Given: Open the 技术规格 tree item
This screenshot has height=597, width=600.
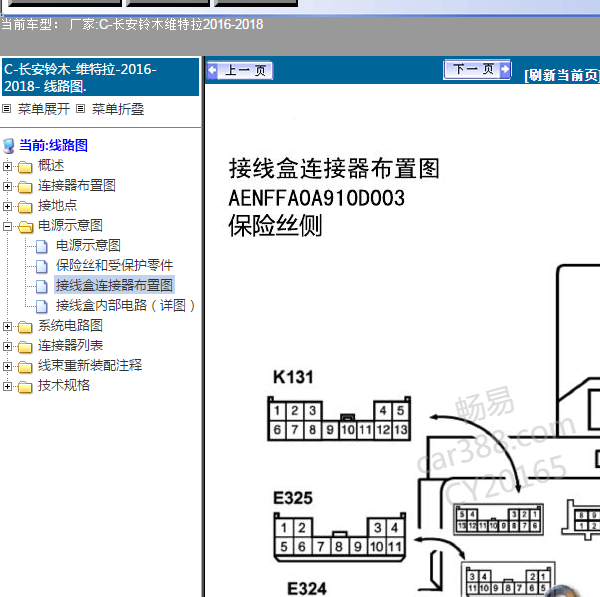Looking at the screenshot, I should [x=64, y=385].
